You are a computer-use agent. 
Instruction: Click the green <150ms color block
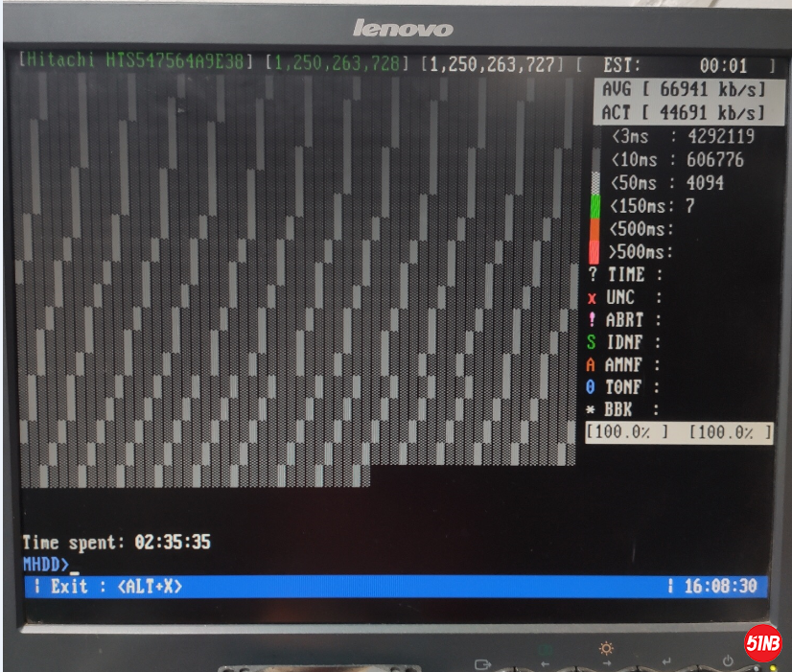click(595, 206)
